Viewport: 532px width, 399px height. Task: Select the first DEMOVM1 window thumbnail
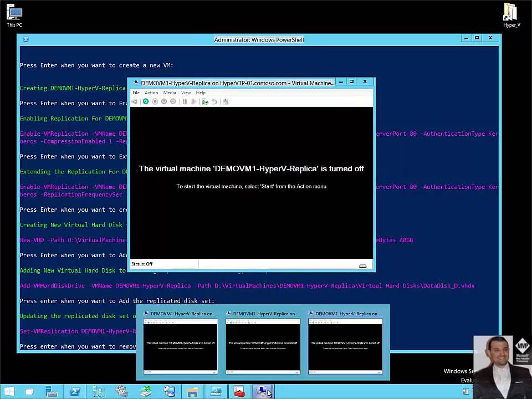coord(180,344)
